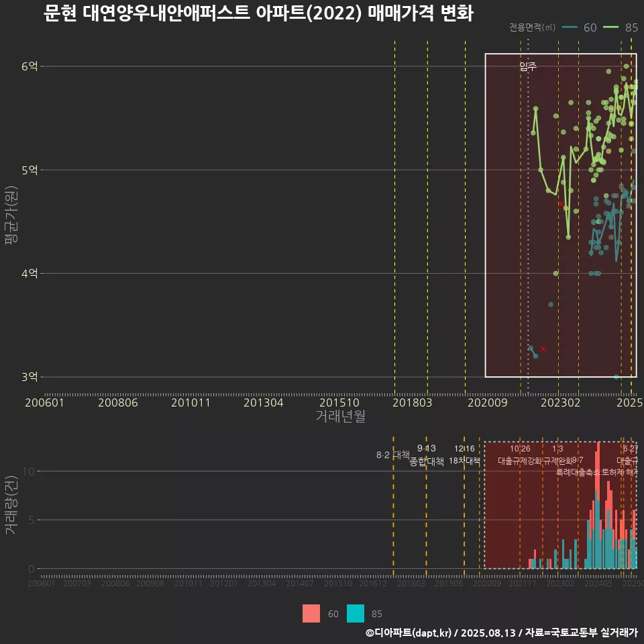This screenshot has width=644, height=644.
Task: Click the 202111 label on volume chart
Action: click(522, 583)
